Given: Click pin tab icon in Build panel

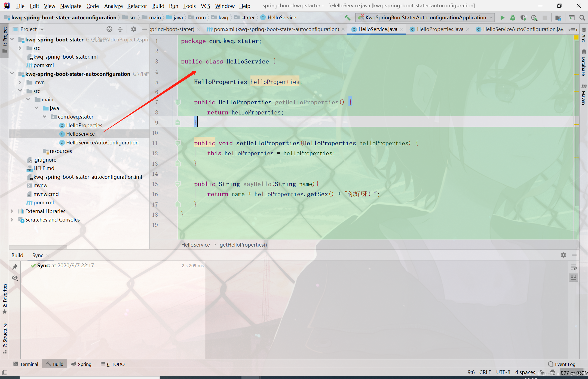Looking at the screenshot, I should point(15,267).
